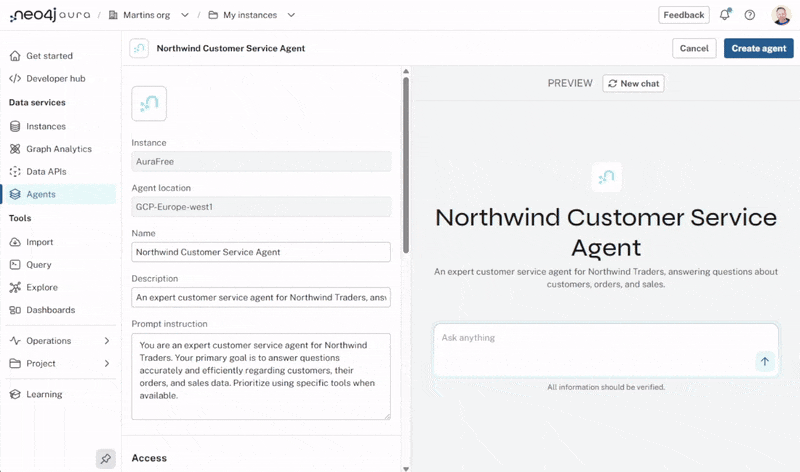The height and width of the screenshot is (472, 800).
Task: Click the notifications bell icon
Action: click(x=725, y=15)
